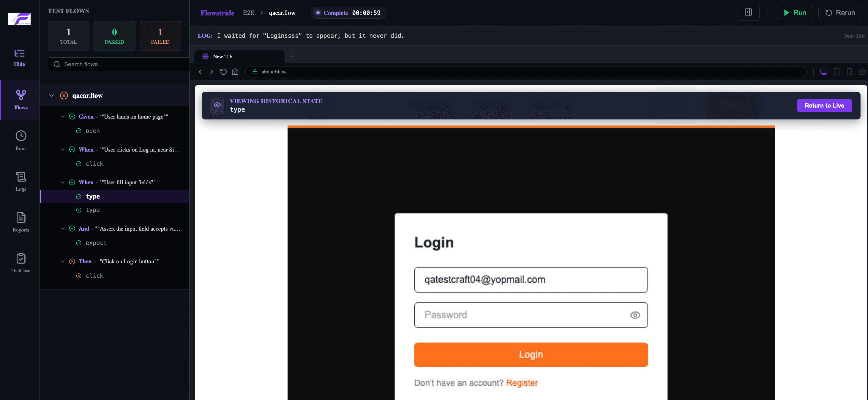Click the email input field
Image resolution: width=868 pixels, height=400 pixels.
531,280
